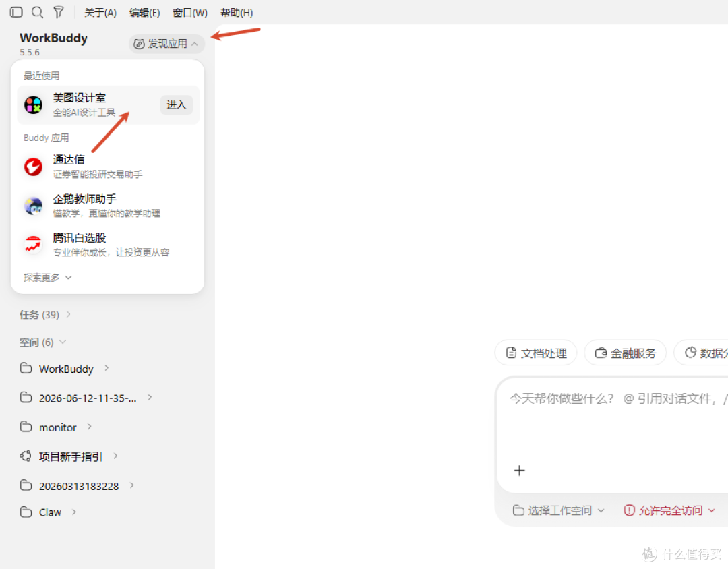Select the 文档处理 quick action
Screen dimensions: 728x569
pos(536,353)
